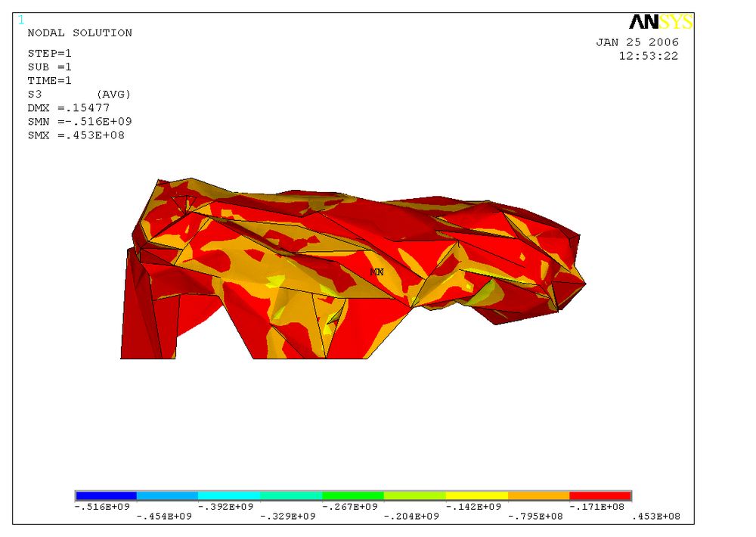This screenshot has width=756, height=537.
Task: Click the S3 (AVG) result label
Action: 79,95
